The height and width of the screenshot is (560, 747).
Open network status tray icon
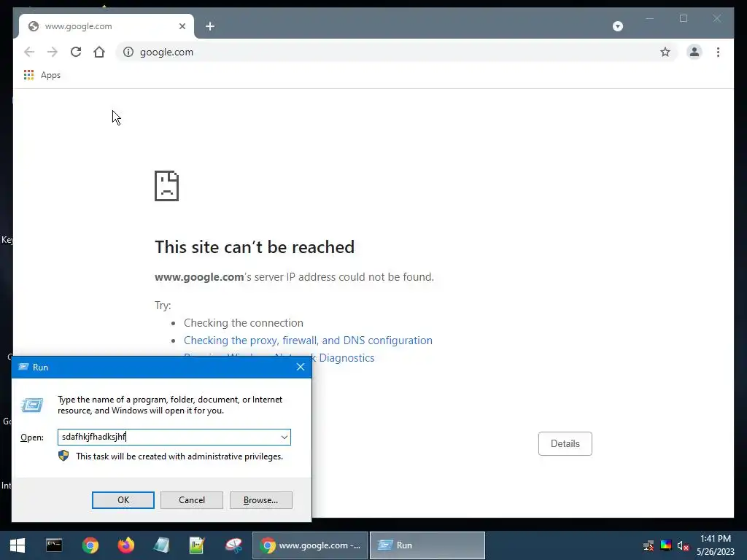point(649,545)
